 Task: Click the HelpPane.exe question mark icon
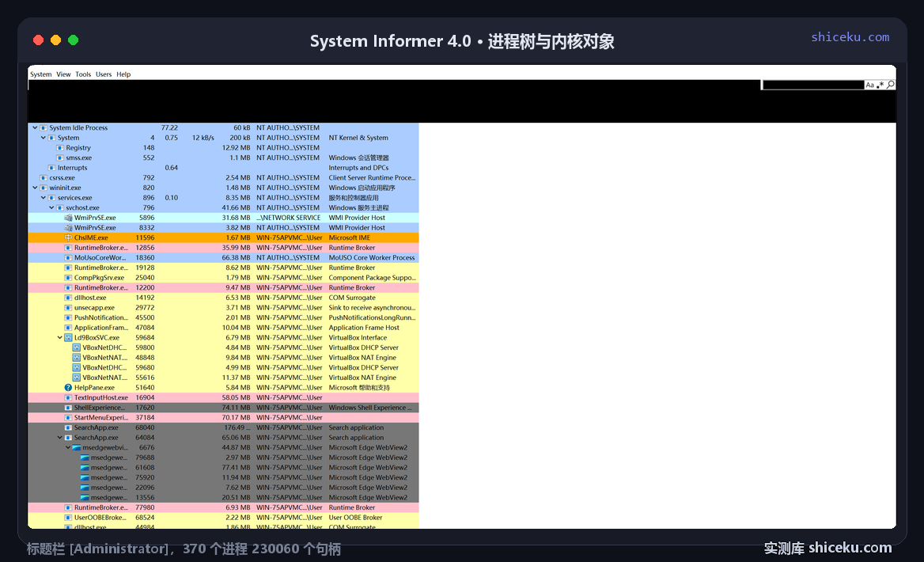pyautogui.click(x=68, y=388)
